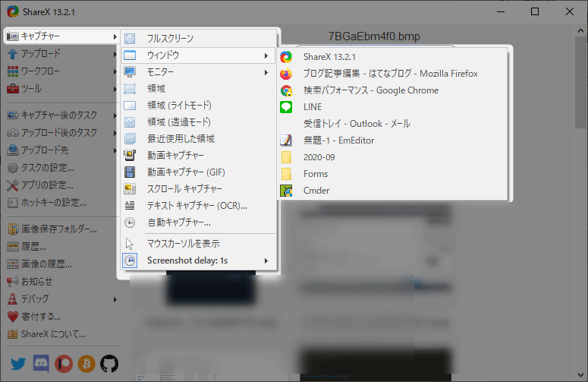Select 無題-1 - EmEditor window entry
Viewport: 588px width, 382px height.
[393, 140]
